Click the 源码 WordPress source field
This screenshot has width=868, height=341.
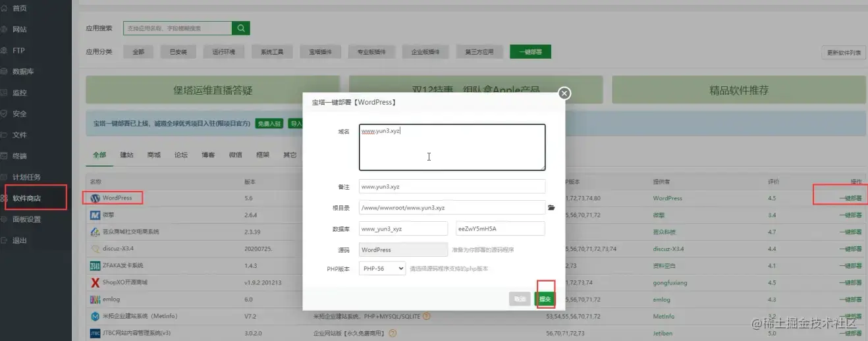point(403,249)
